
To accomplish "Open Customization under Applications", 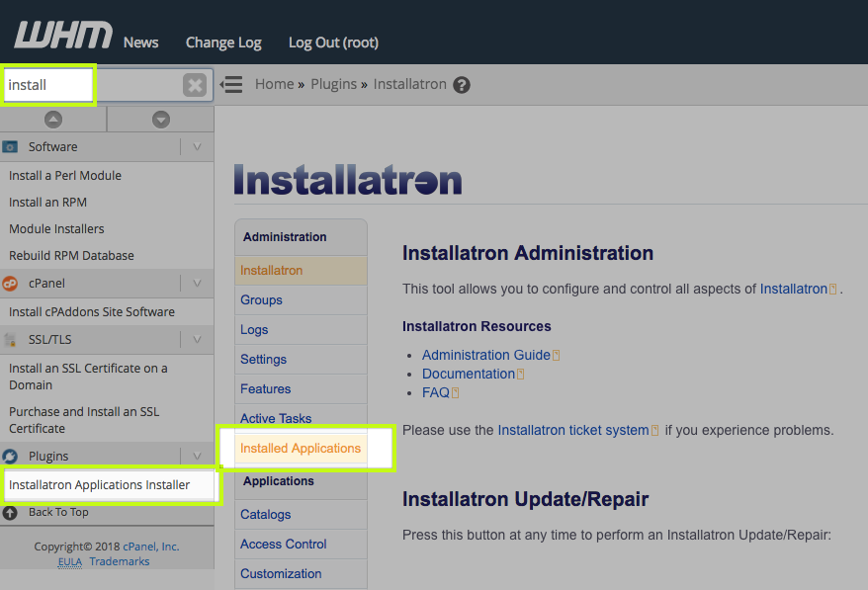I will click(x=301, y=574).
